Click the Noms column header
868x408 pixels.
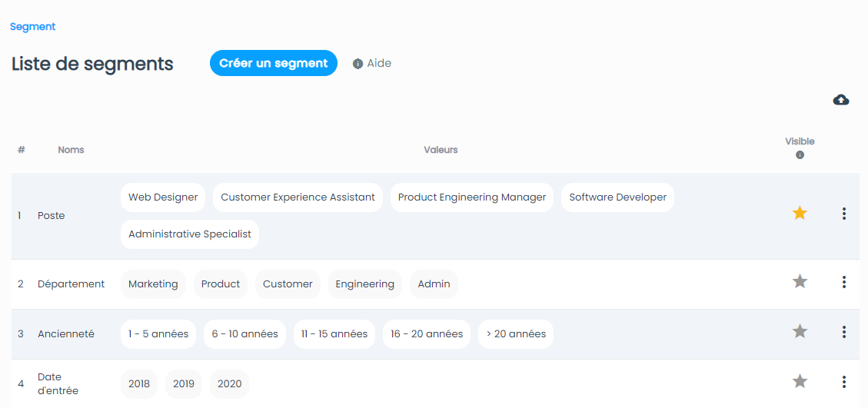point(71,150)
